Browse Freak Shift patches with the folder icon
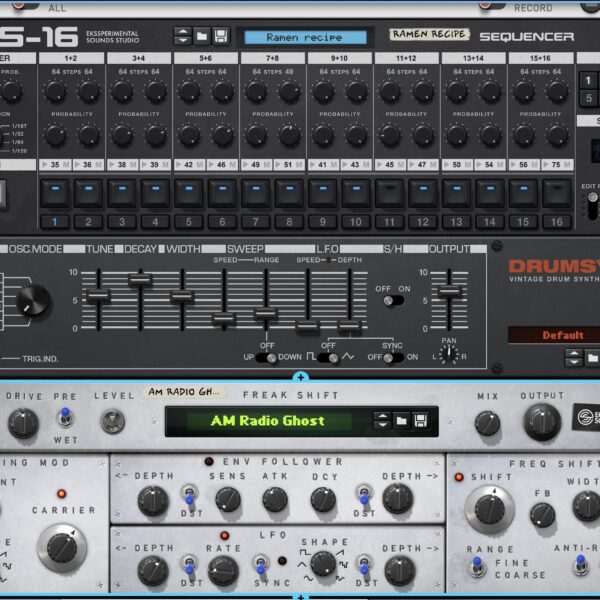Viewport: 600px width, 600px height. [401, 421]
